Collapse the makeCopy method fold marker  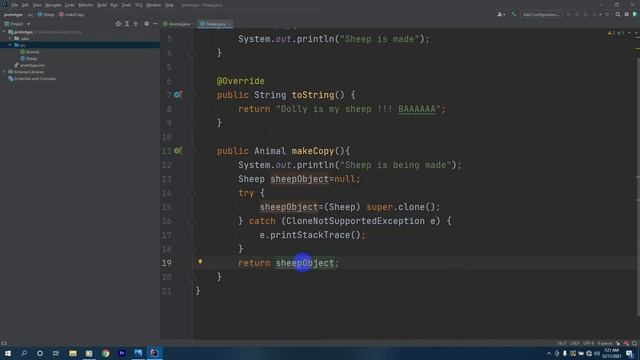click(193, 151)
